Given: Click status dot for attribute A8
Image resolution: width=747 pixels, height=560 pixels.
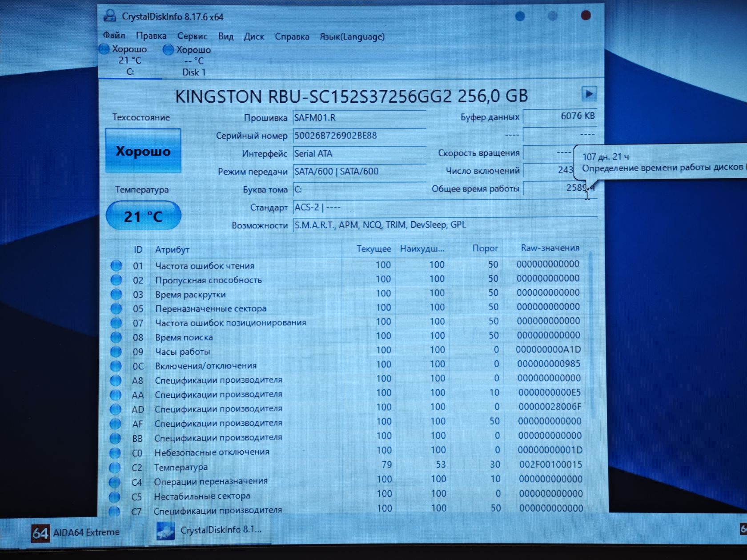Looking at the screenshot, I should coord(116,380).
